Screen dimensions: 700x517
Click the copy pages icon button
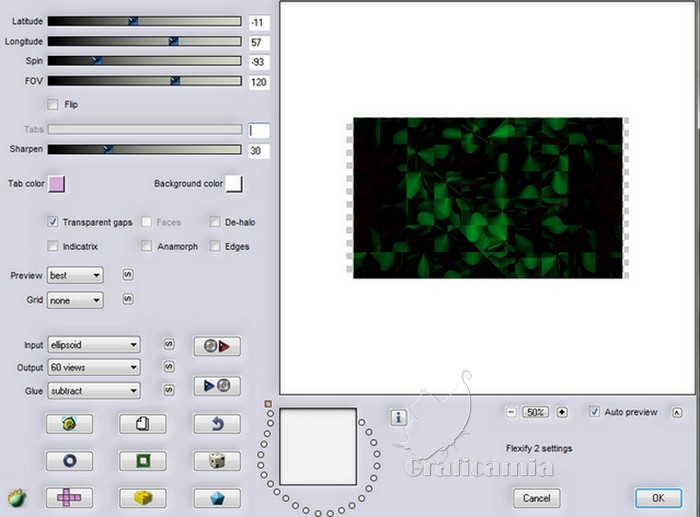(142, 424)
